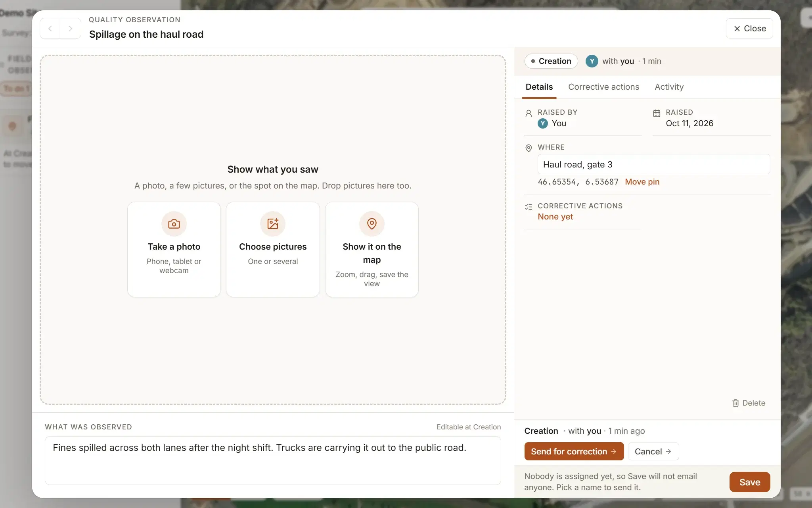812x508 pixels.
Task: Click the calendar icon next to Raised
Action: tap(657, 113)
